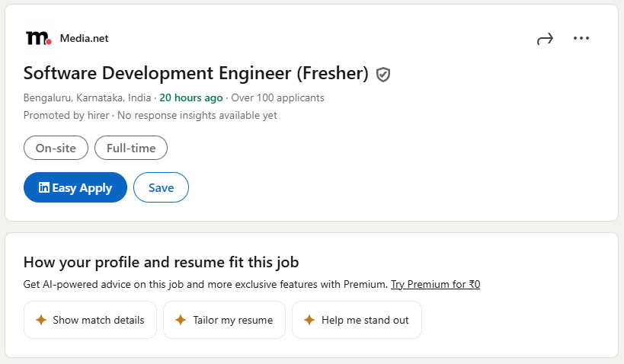The image size is (624, 364).
Task: Select the On-site workplace type pill
Action: [56, 148]
